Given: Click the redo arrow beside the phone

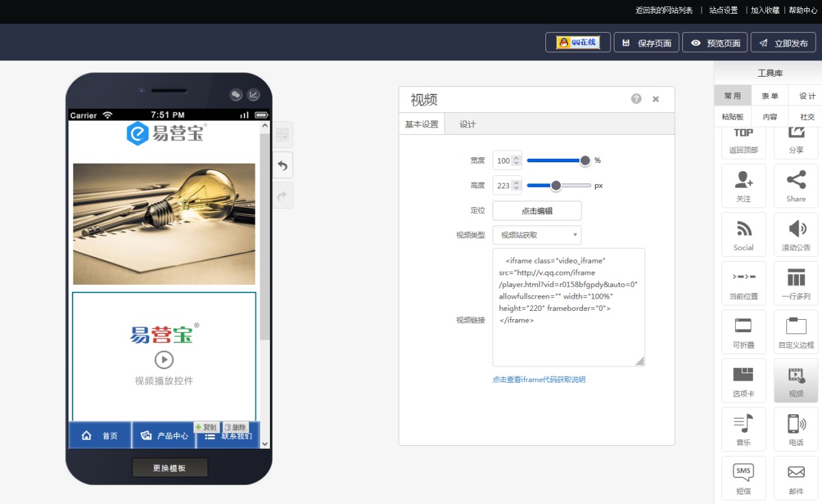Looking at the screenshot, I should click(282, 195).
